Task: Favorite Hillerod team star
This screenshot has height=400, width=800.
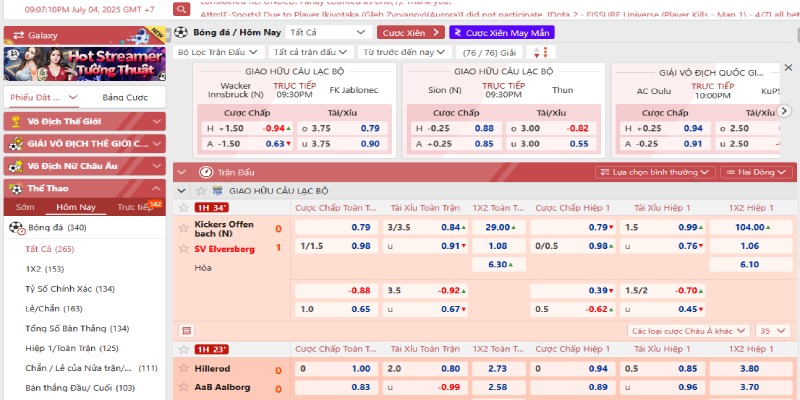Action: pyautogui.click(x=184, y=368)
